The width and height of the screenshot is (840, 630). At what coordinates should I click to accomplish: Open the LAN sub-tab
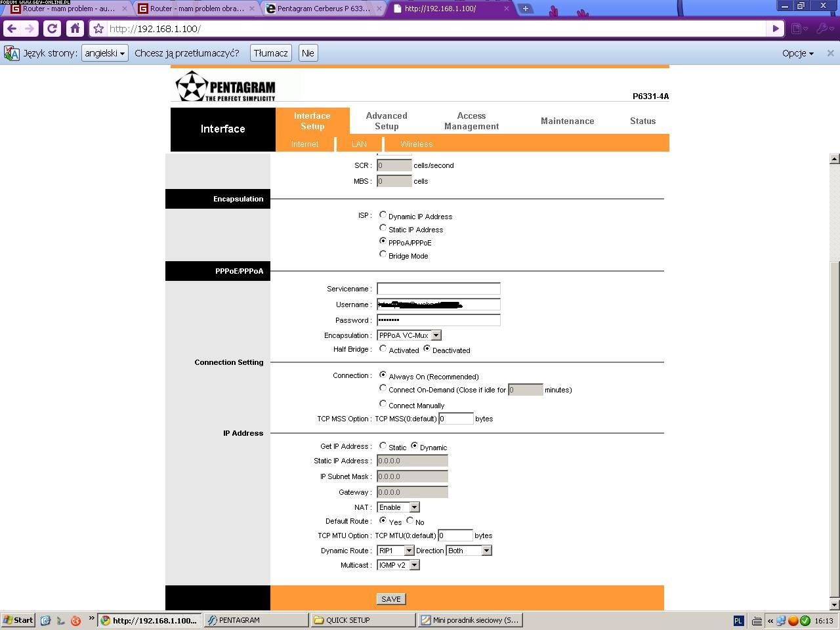359,144
